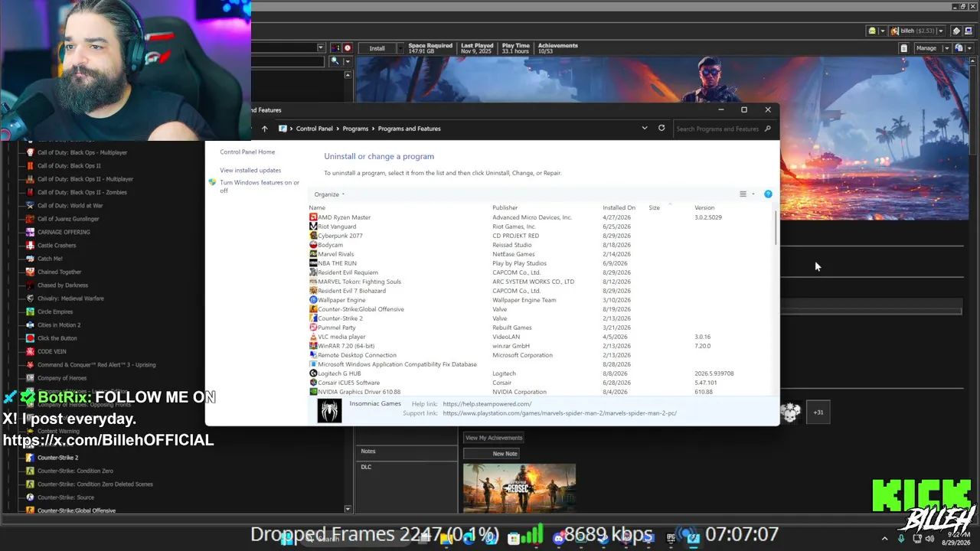Screen dimensions: 980x551
Task: Click the Marvel Rivals program icon
Action: [x=313, y=254]
